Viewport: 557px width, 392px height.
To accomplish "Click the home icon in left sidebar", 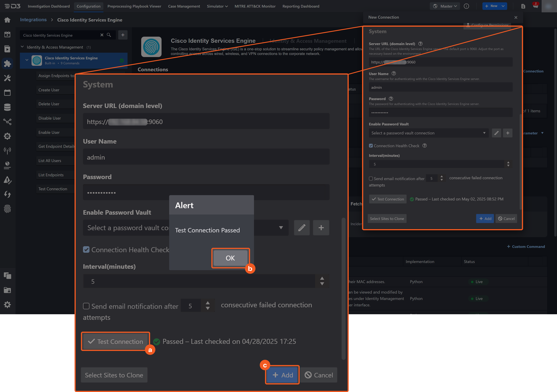I will 7,20.
